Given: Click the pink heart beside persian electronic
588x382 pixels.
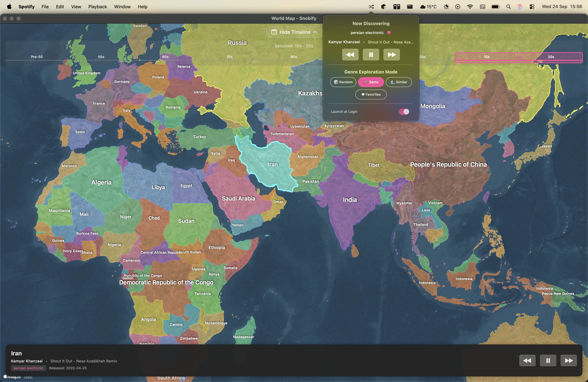Looking at the screenshot, I should pyautogui.click(x=389, y=33).
